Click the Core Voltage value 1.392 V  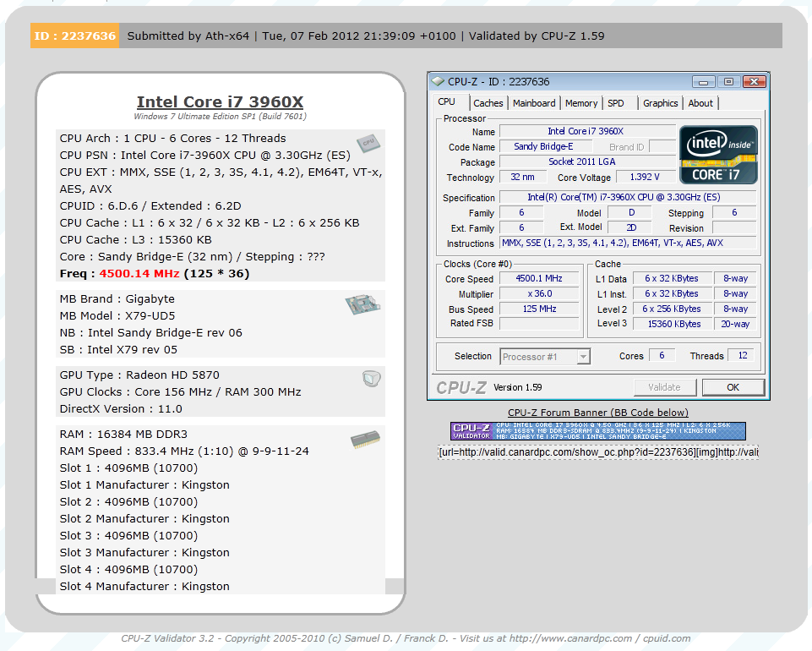[x=646, y=177]
